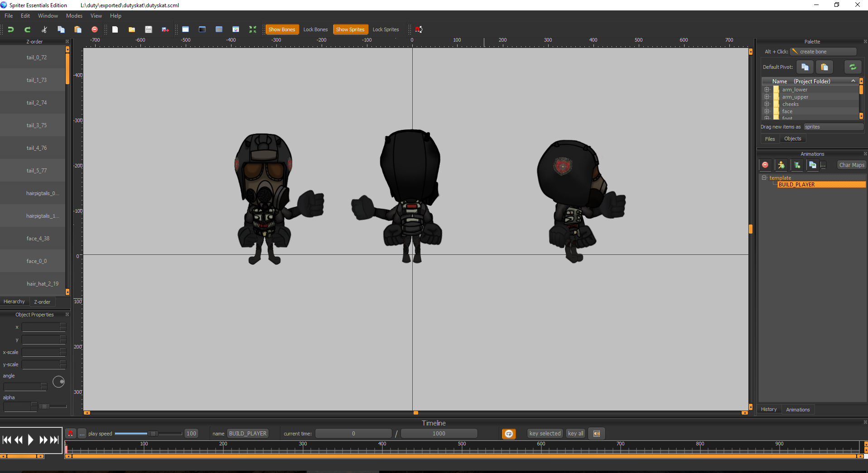Open the Modes menu
This screenshot has height=473, width=868.
74,16
